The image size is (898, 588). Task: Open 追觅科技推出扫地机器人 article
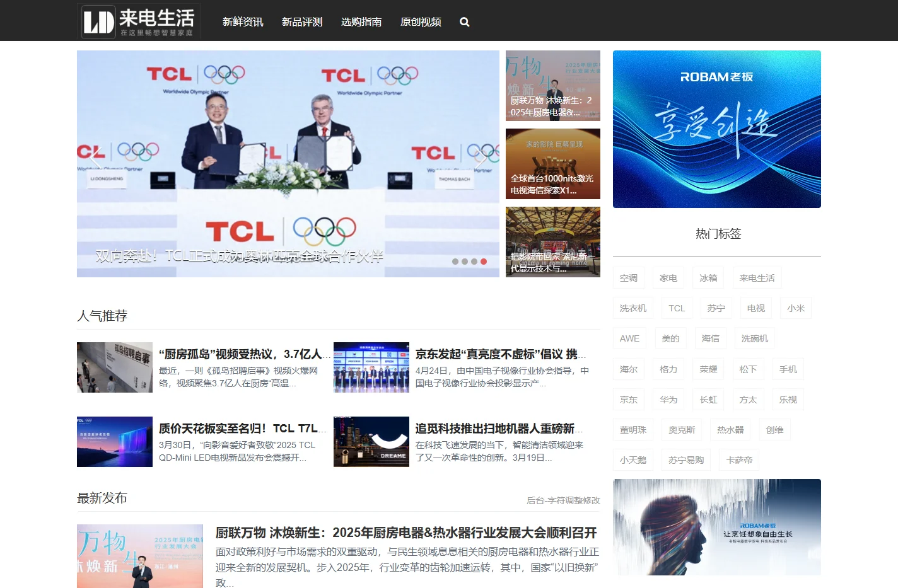pos(499,429)
